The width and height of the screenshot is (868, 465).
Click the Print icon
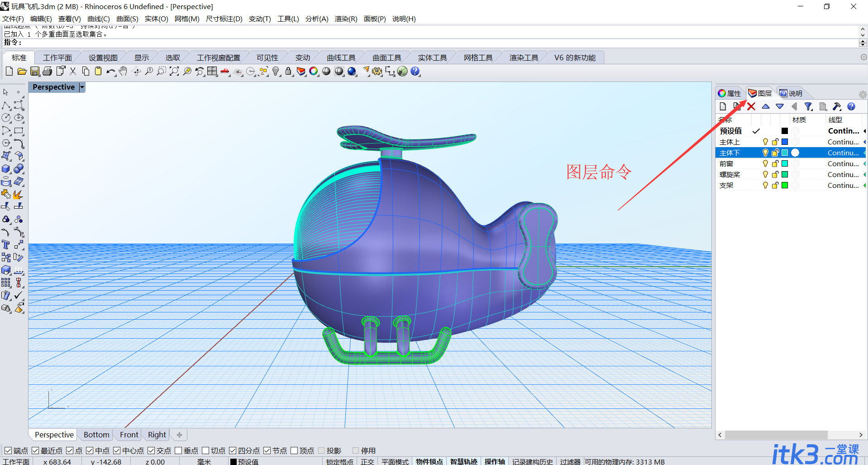click(x=47, y=71)
